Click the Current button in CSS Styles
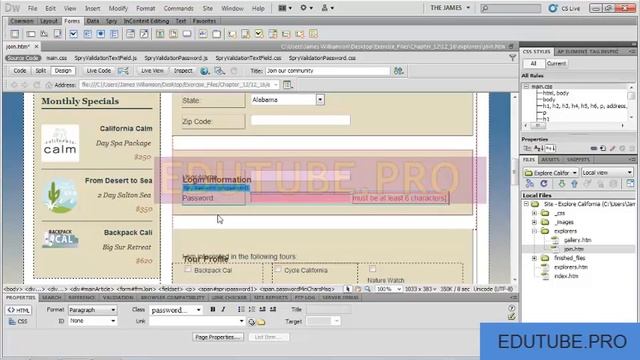640x360 pixels. click(556, 64)
